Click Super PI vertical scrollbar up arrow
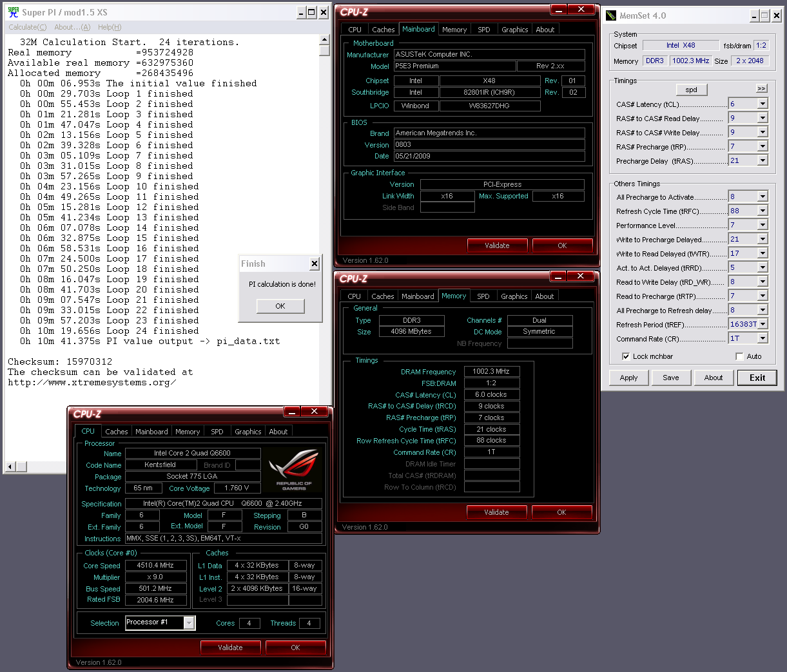This screenshot has height=672, width=787. coord(324,41)
